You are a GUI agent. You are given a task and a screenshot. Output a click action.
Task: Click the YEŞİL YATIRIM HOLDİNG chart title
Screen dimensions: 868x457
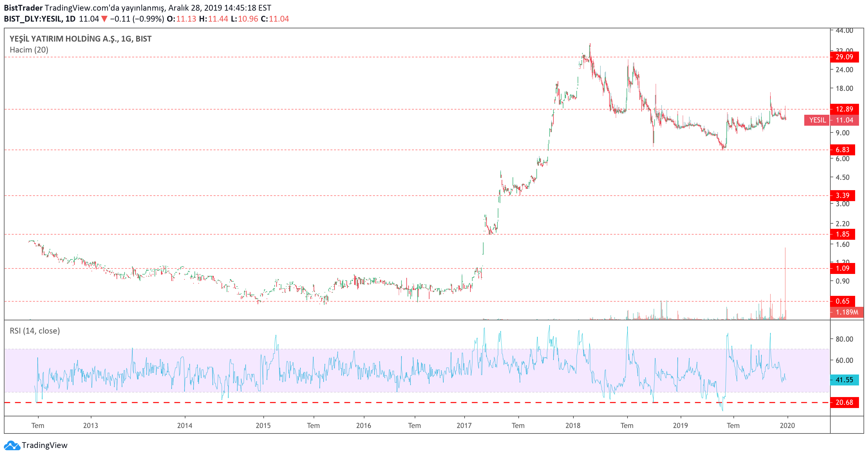point(80,39)
